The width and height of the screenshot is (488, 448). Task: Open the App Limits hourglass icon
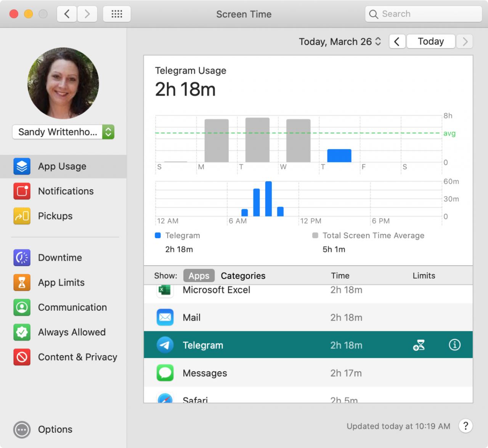point(22,282)
